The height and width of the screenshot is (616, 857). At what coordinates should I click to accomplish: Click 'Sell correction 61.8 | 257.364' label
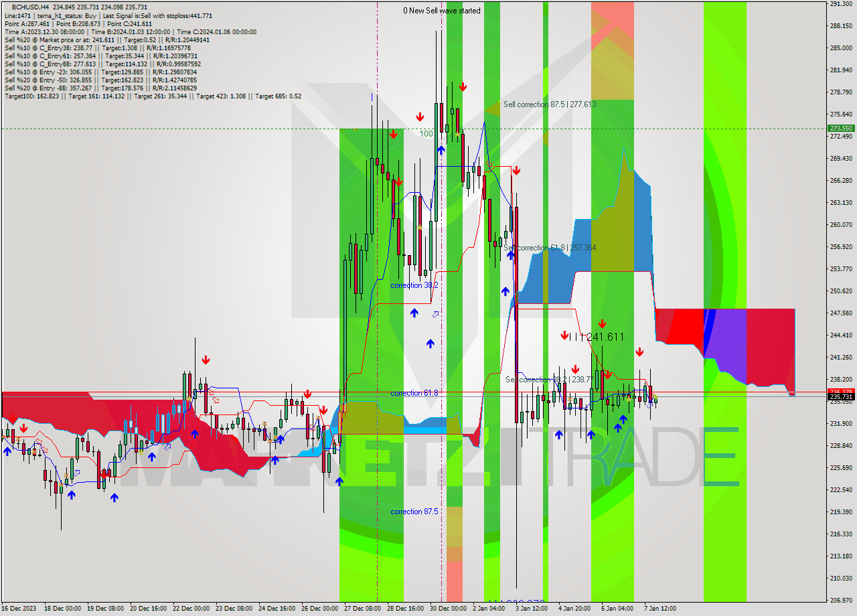pyautogui.click(x=550, y=248)
